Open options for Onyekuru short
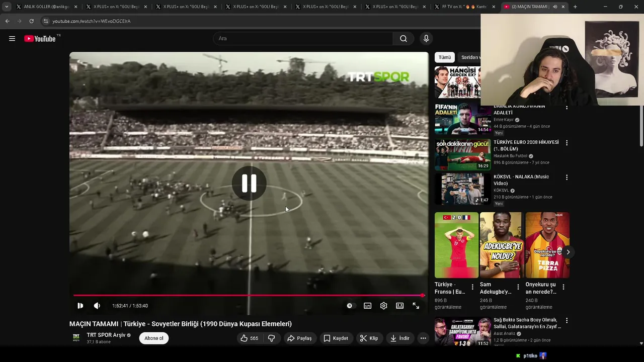Image resolution: width=644 pixels, height=362 pixels. click(563, 287)
